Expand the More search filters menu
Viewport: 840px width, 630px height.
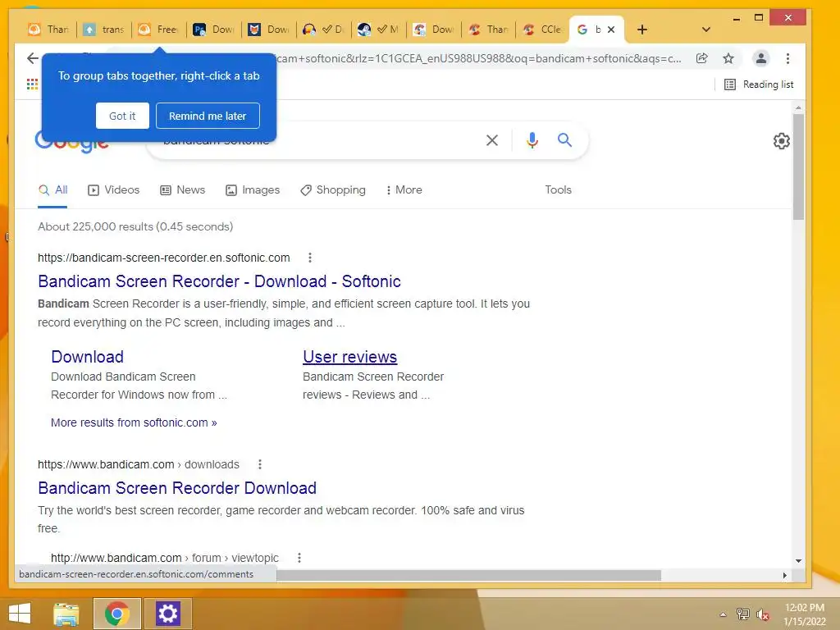tap(404, 190)
